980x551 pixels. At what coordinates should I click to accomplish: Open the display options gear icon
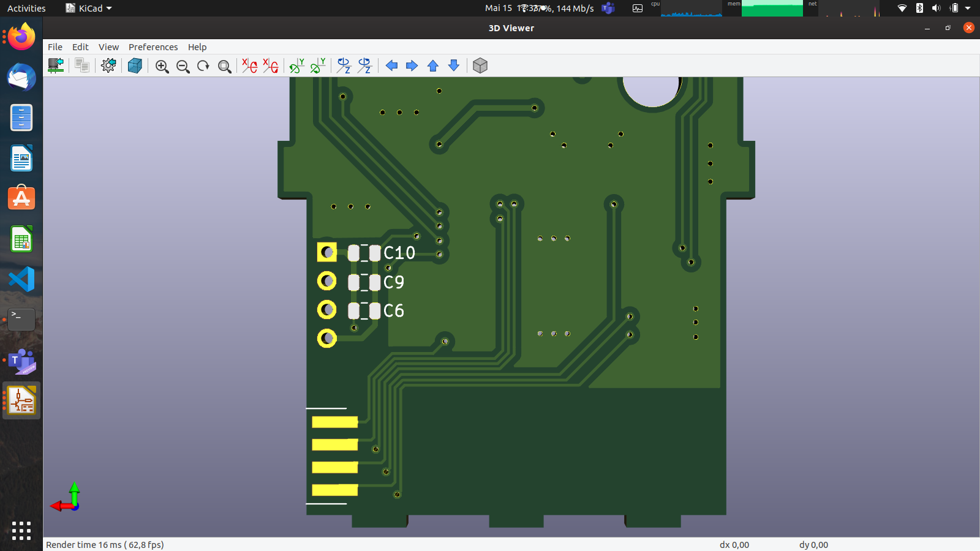pos(108,66)
